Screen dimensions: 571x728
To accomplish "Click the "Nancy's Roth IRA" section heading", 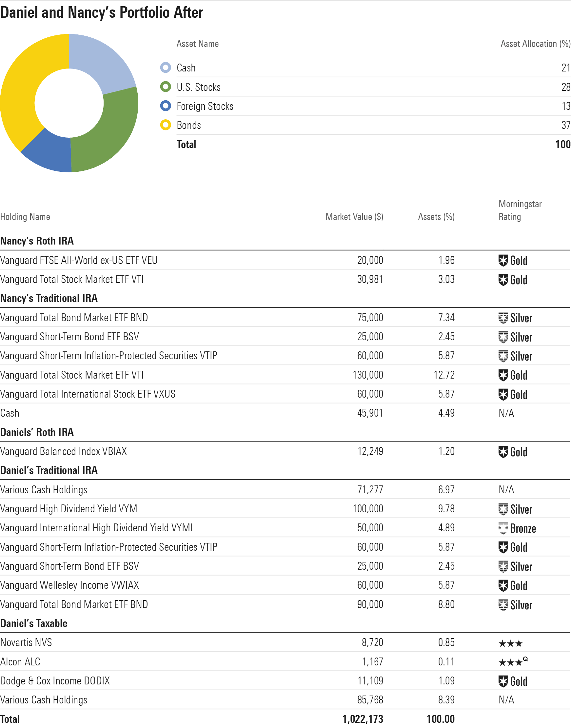I will click(x=37, y=241).
